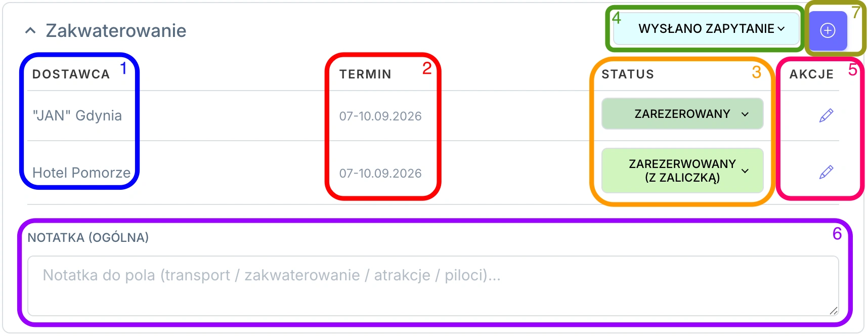Collapse the Zakwaterowanie section chevron
The width and height of the screenshot is (868, 336).
(30, 31)
